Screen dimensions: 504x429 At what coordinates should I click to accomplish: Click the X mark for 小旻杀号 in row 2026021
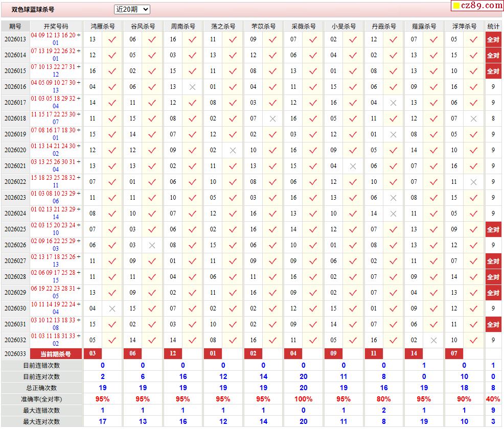[353, 166]
